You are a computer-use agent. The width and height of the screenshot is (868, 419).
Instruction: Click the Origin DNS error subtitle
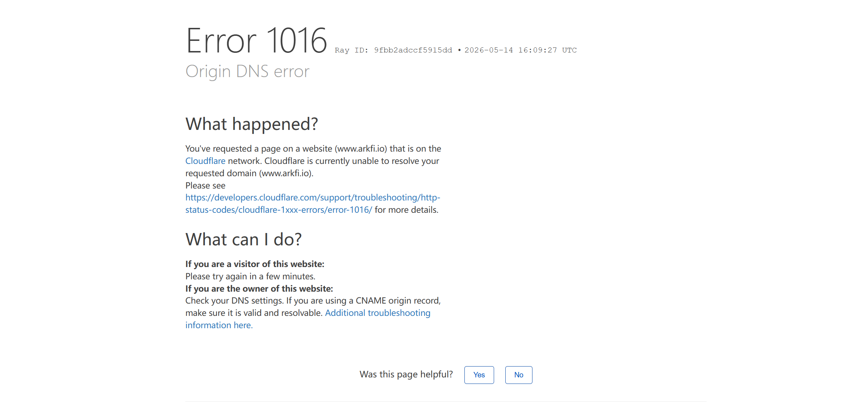247,71
